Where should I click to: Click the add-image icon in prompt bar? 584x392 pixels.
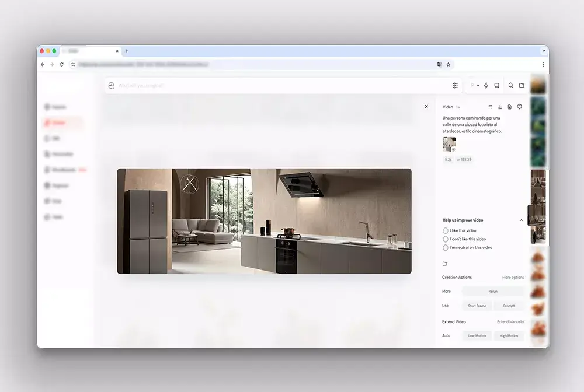point(111,86)
